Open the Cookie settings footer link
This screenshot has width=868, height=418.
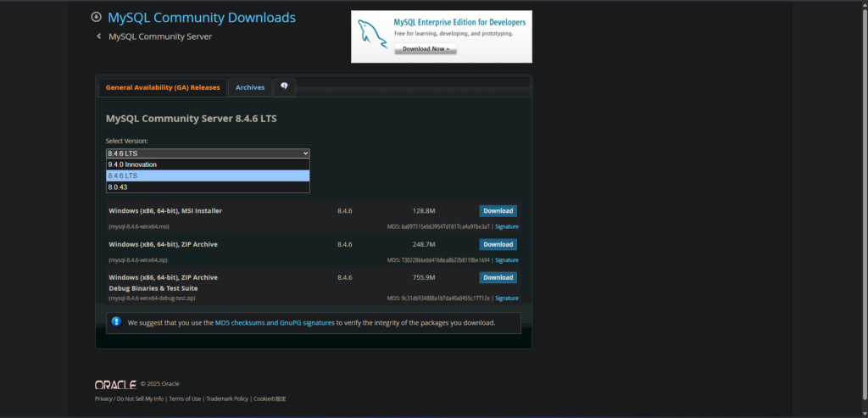(270, 398)
